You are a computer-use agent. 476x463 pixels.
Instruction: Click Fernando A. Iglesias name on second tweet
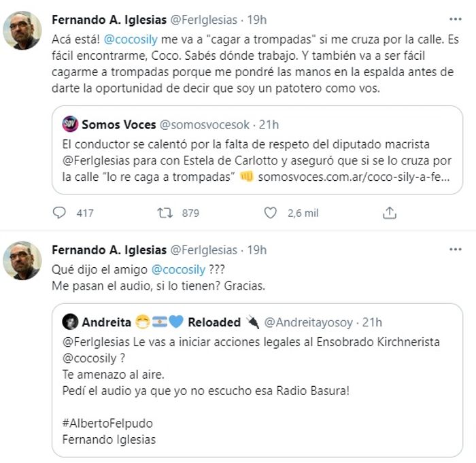[105, 250]
